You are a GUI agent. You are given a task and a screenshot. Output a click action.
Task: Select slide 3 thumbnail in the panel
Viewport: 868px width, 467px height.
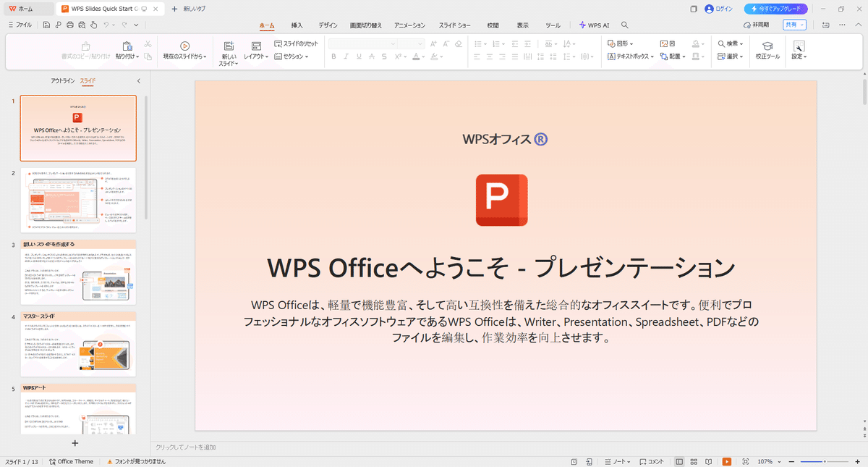click(x=77, y=274)
